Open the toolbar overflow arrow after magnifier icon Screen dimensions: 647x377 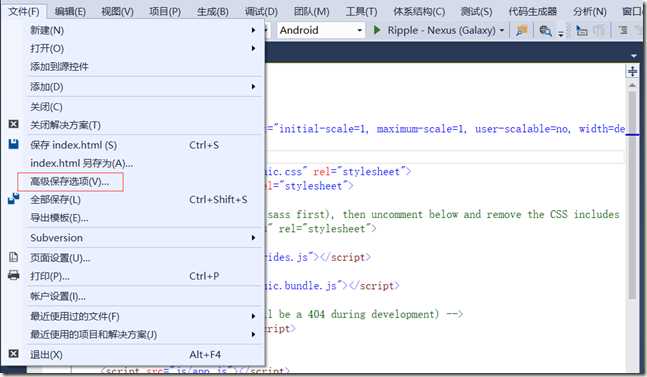click(561, 33)
